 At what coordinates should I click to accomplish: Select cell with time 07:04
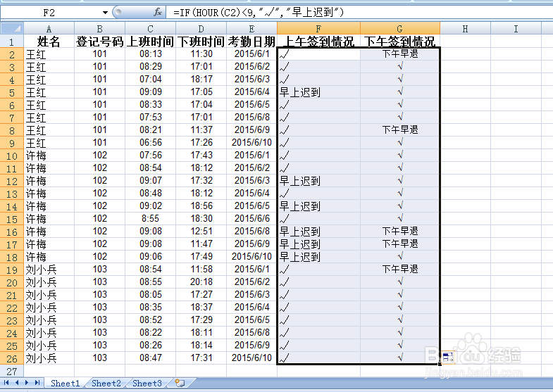click(150, 80)
